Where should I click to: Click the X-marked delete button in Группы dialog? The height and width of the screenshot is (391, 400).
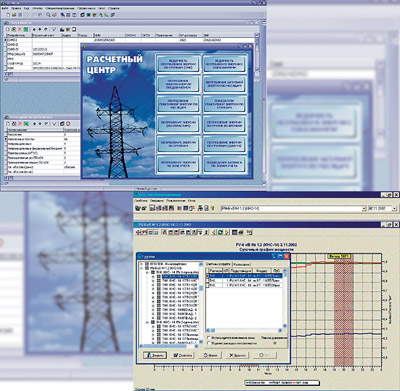237,355
